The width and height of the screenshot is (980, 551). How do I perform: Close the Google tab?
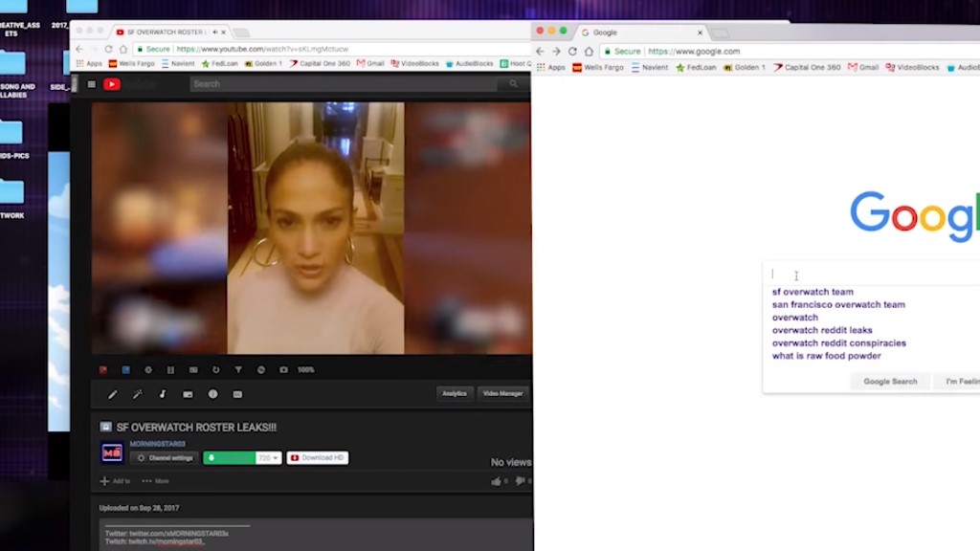tap(700, 33)
